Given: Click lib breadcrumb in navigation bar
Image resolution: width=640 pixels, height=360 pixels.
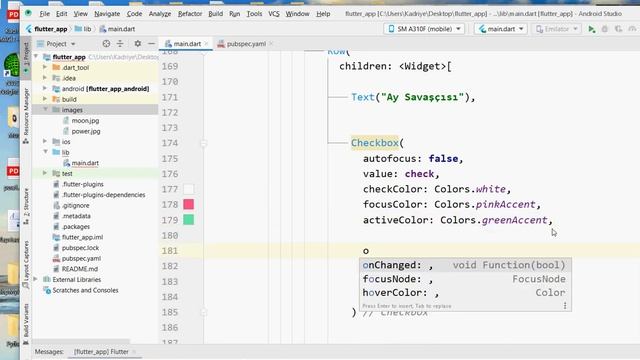Looking at the screenshot, I should (x=87, y=29).
